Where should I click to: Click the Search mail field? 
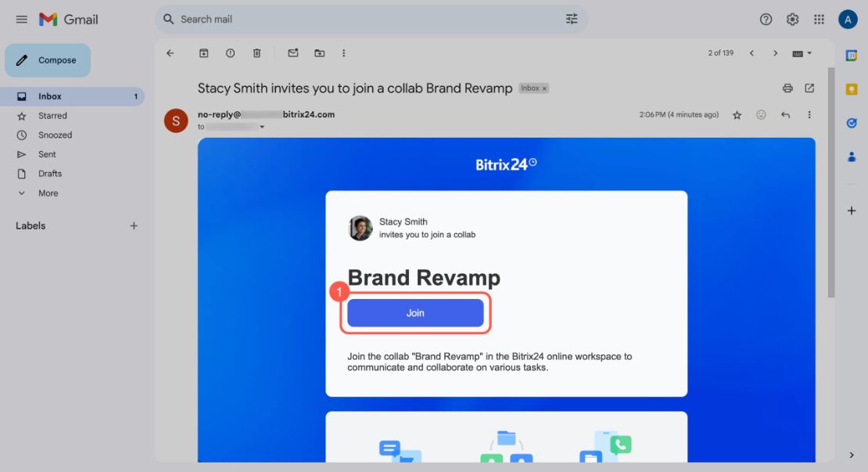click(x=371, y=20)
